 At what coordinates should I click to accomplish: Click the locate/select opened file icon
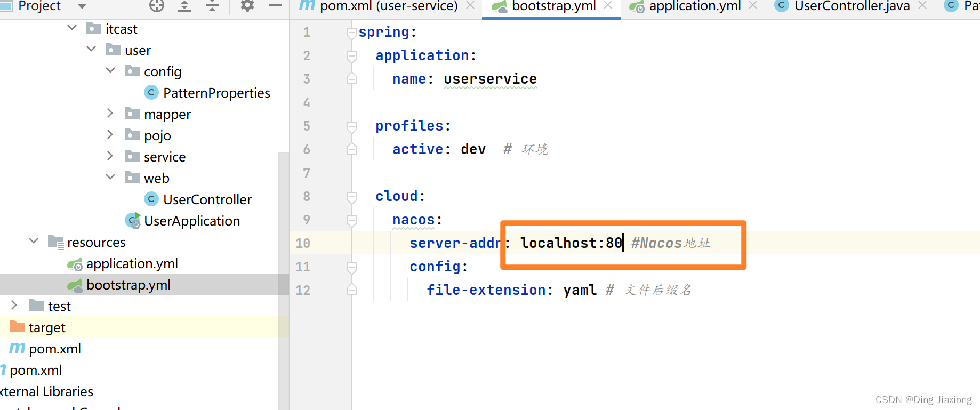point(157,6)
